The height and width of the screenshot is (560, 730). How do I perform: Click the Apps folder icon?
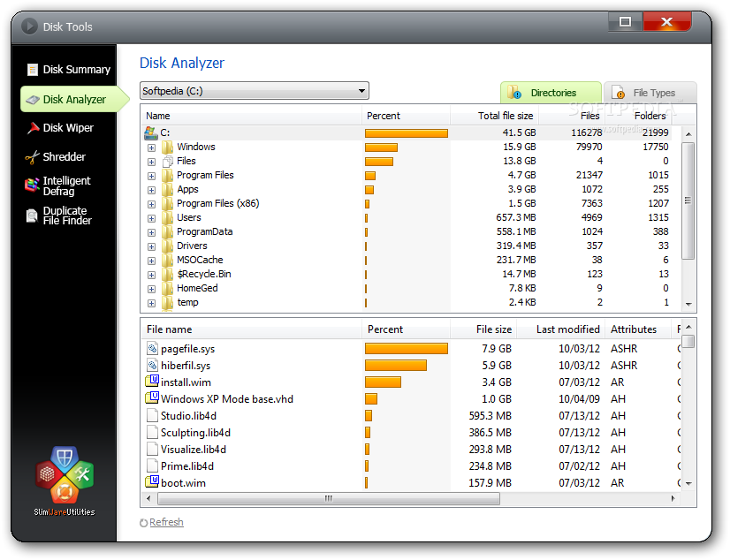168,190
